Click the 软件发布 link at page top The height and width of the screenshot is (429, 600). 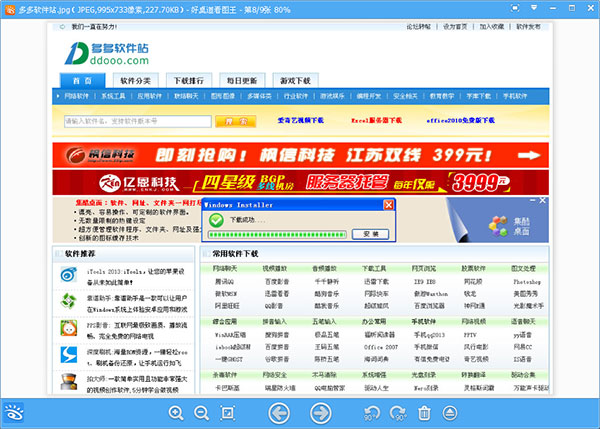point(528,26)
